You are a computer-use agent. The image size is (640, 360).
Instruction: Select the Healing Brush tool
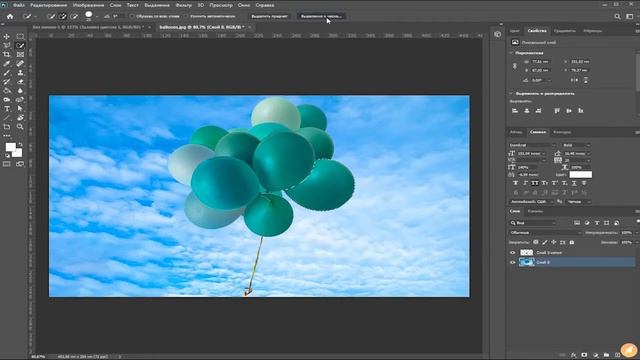[x=20, y=63]
